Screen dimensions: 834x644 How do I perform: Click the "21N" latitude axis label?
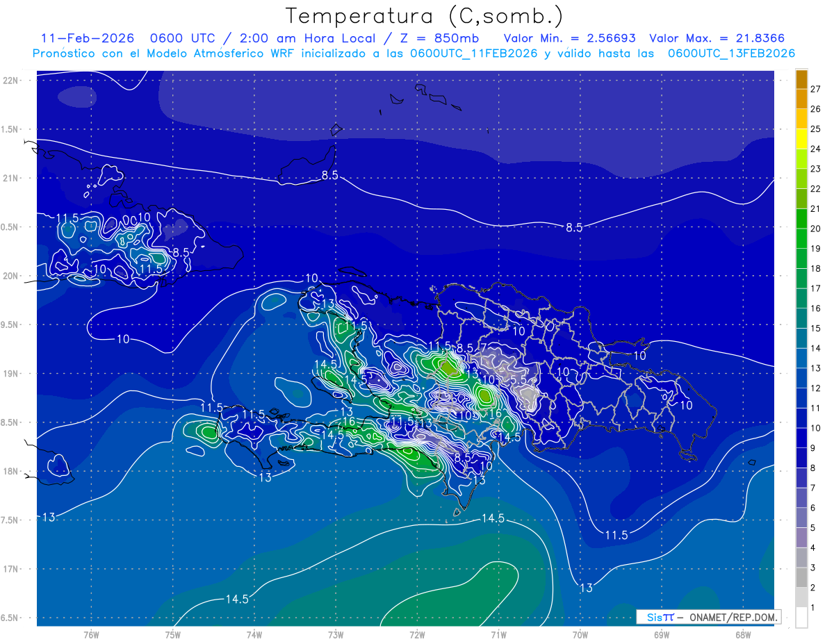click(x=11, y=179)
